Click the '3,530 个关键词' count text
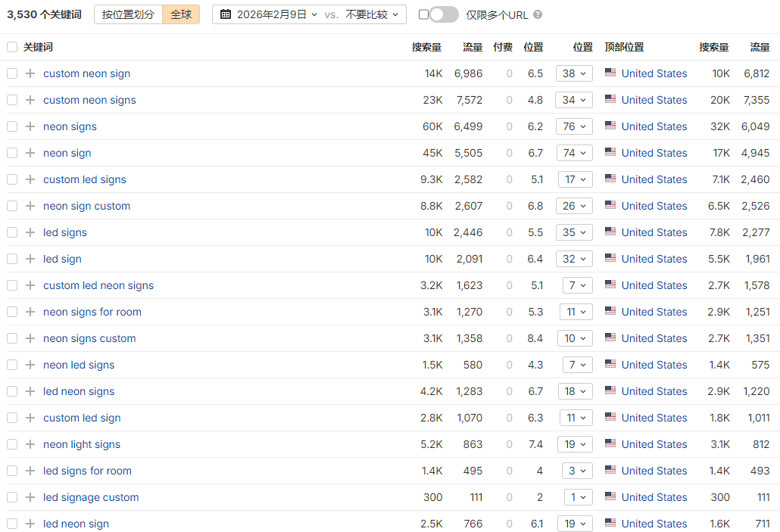The height and width of the screenshot is (532, 780). pyautogui.click(x=44, y=14)
